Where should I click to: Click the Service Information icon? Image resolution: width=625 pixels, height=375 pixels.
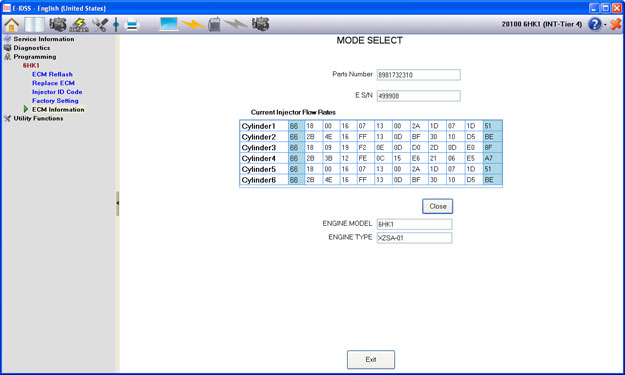pos(8,39)
